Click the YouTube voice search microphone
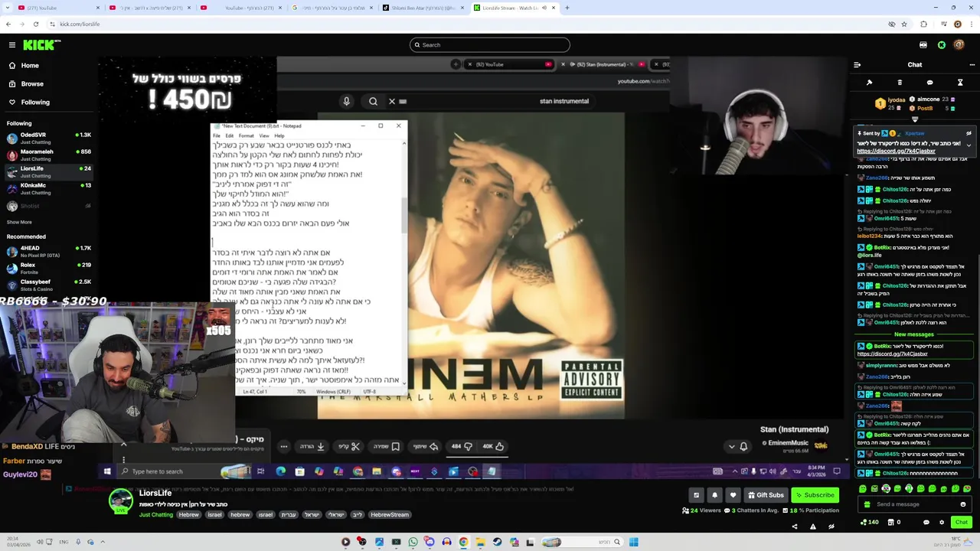The width and height of the screenshot is (980, 551). click(x=346, y=101)
